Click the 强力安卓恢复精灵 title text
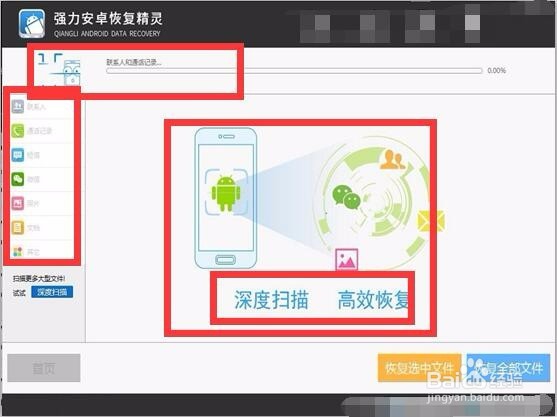 (108, 18)
